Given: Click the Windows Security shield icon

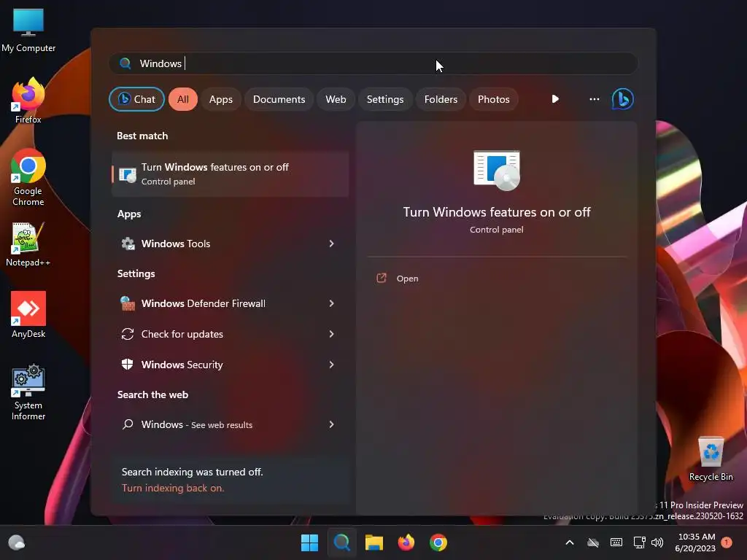Looking at the screenshot, I should pos(127,365).
